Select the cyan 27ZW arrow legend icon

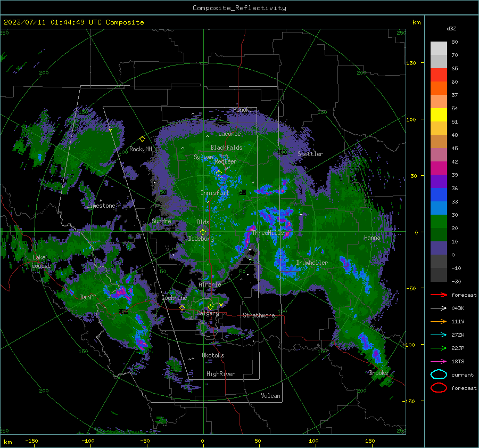pos(439,335)
